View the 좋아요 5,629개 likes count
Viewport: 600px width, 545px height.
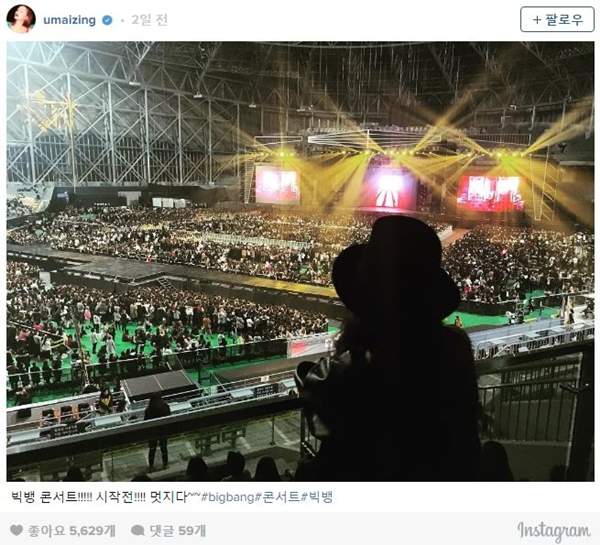[x=72, y=530]
